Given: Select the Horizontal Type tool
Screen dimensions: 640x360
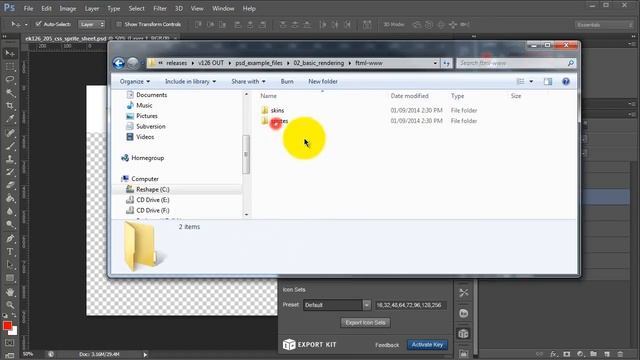Looking at the screenshot, I should (x=10, y=252).
